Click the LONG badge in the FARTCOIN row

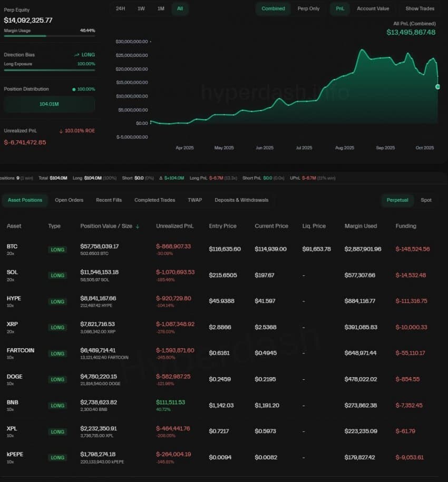57,353
